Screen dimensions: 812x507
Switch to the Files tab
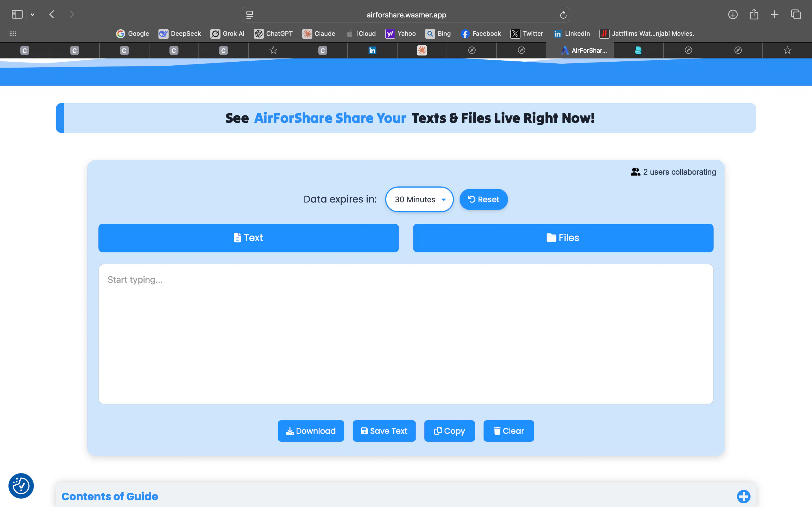(563, 238)
